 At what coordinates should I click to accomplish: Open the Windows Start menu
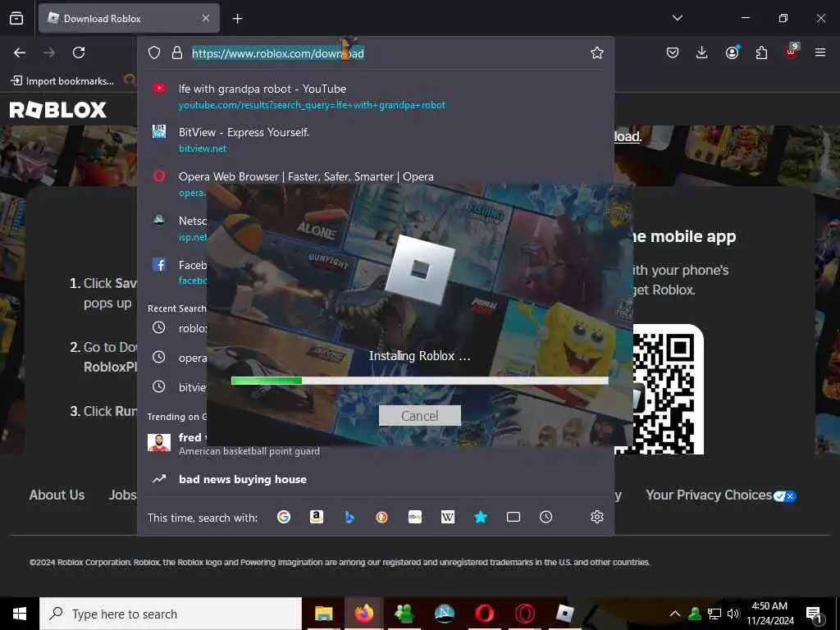pos(20,614)
